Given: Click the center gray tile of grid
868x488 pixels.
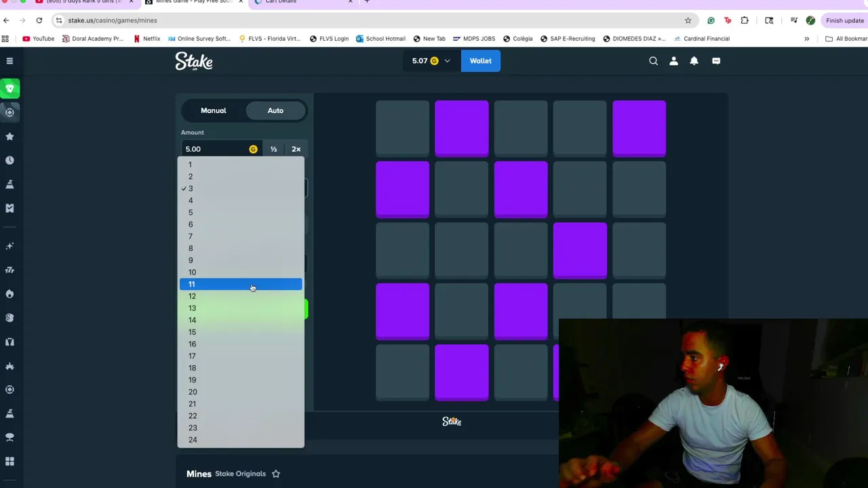Looking at the screenshot, I should click(x=521, y=250).
